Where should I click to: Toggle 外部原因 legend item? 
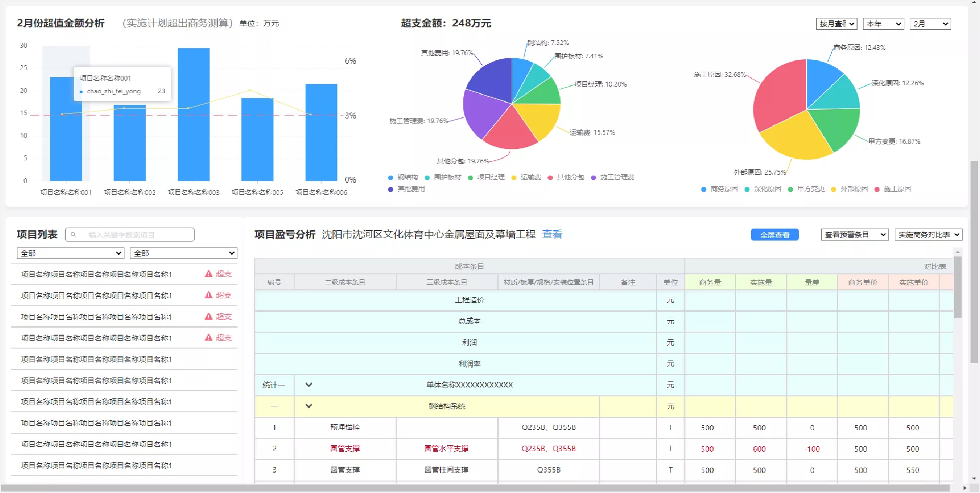point(850,189)
